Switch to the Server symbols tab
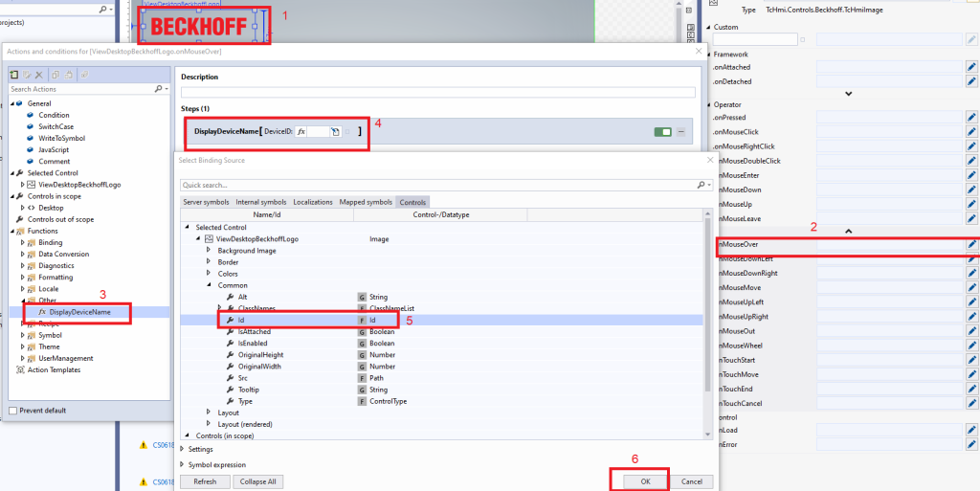The height and width of the screenshot is (491, 980). click(205, 202)
